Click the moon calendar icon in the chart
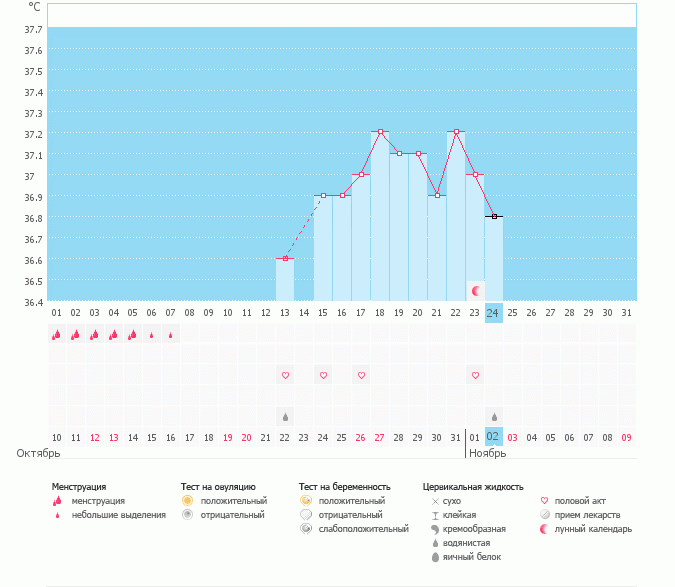Screen dimensions: 675x587 point(476,291)
